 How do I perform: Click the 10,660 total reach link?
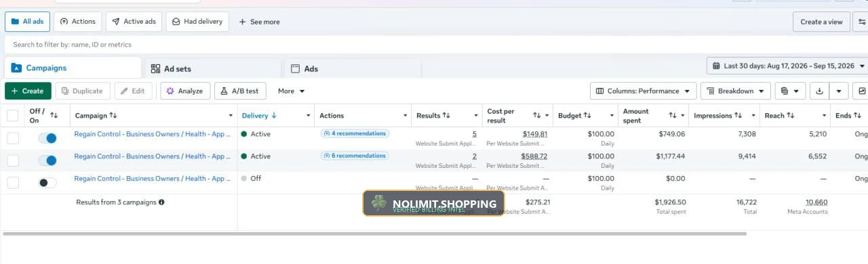[x=816, y=202]
